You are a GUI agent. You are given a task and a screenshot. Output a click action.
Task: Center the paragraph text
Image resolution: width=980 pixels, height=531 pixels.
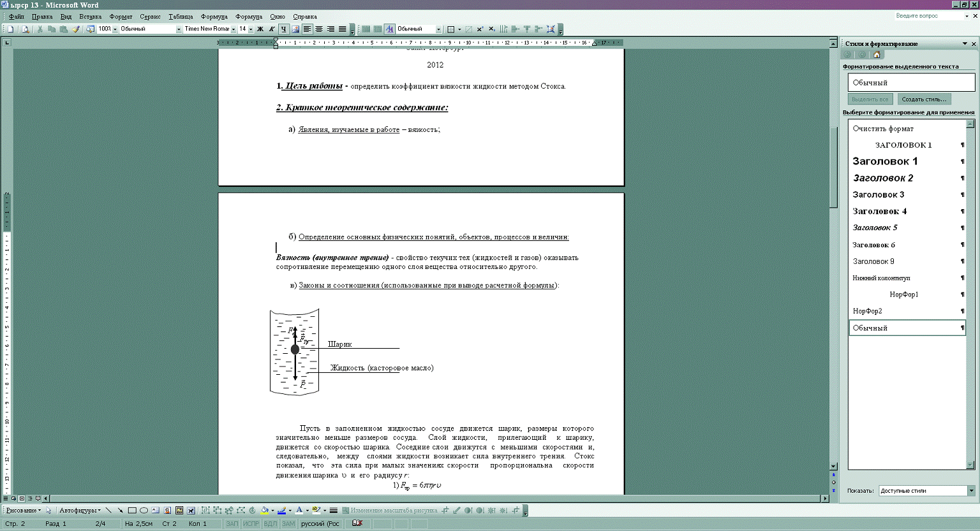[x=319, y=29]
